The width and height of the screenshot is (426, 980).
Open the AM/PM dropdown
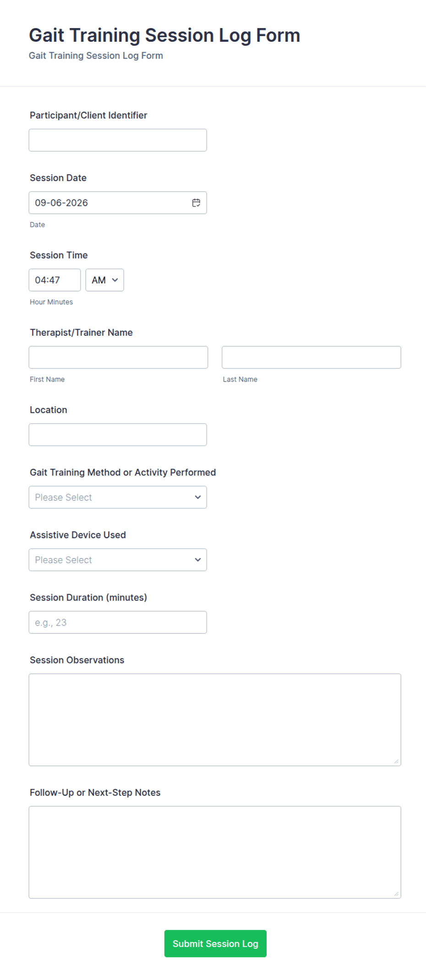(104, 280)
